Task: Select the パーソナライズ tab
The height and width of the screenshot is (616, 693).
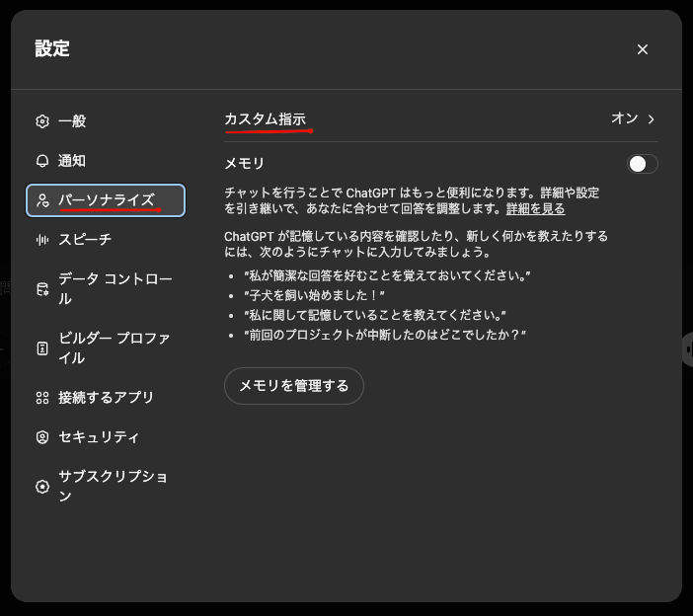Action: [106, 200]
